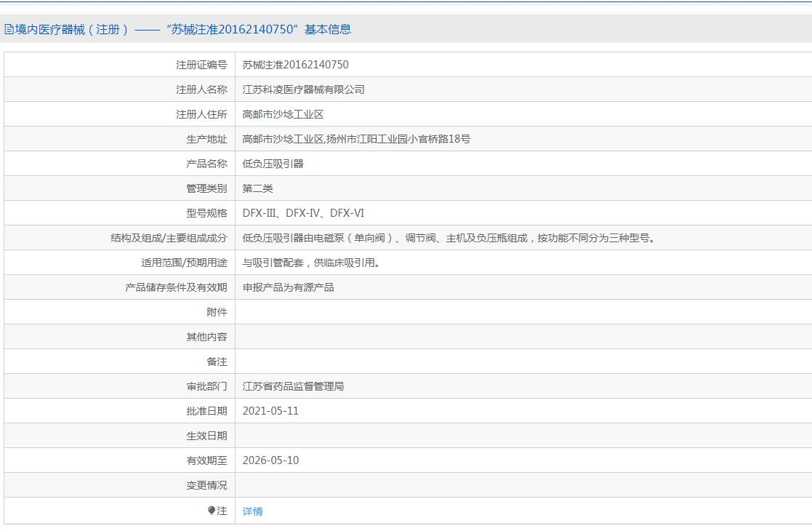The width and height of the screenshot is (812, 531).
Task: Click the structure and composition description text
Action: 449,238
